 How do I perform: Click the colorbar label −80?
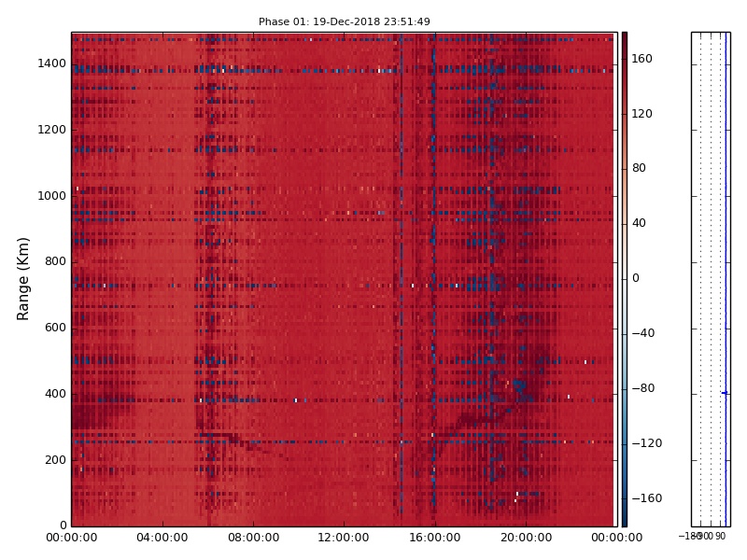coord(643,388)
